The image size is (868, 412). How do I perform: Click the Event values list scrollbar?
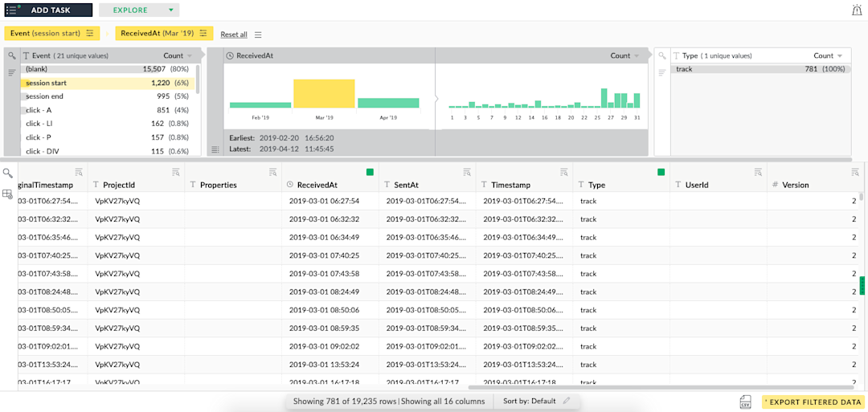point(199,79)
